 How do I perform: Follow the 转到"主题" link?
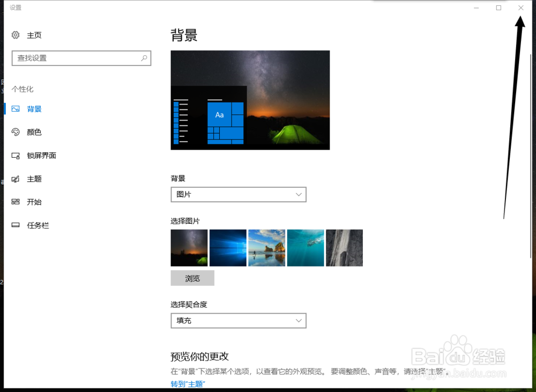pyautogui.click(x=187, y=384)
